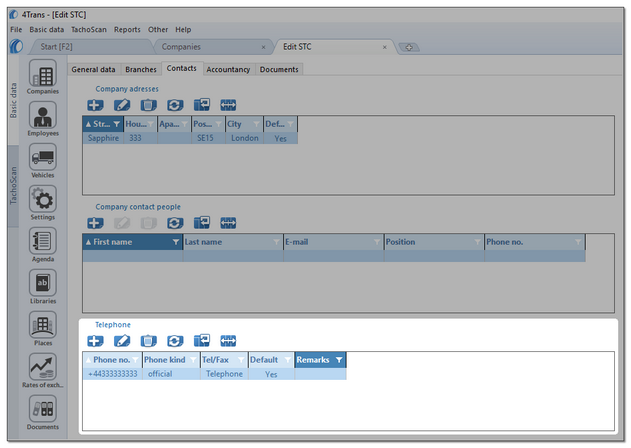Refresh the Company addresses list

point(175,105)
